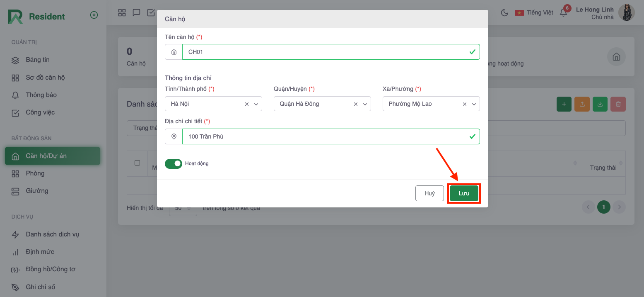Click the sidebar collapse target icon
The height and width of the screenshot is (297, 644).
point(94,15)
